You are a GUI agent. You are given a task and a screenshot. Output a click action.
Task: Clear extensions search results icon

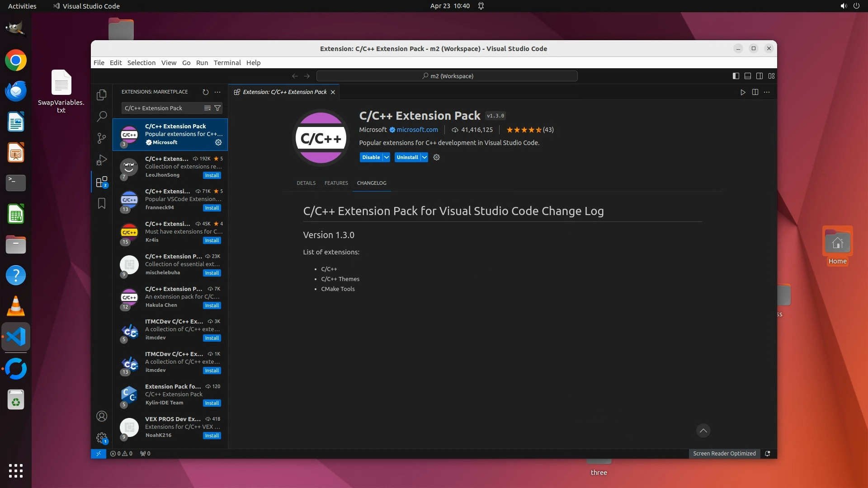click(207, 108)
